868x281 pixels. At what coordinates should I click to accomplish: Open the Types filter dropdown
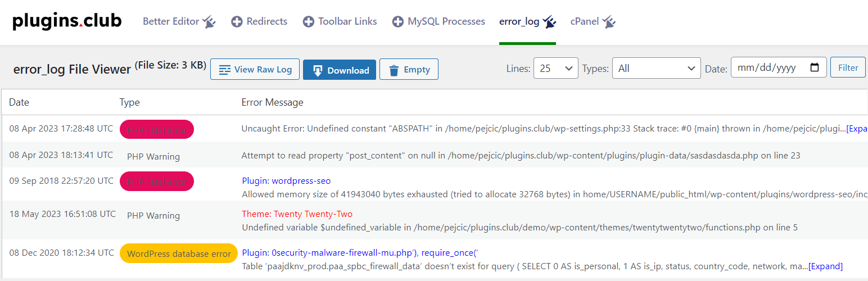coord(657,68)
